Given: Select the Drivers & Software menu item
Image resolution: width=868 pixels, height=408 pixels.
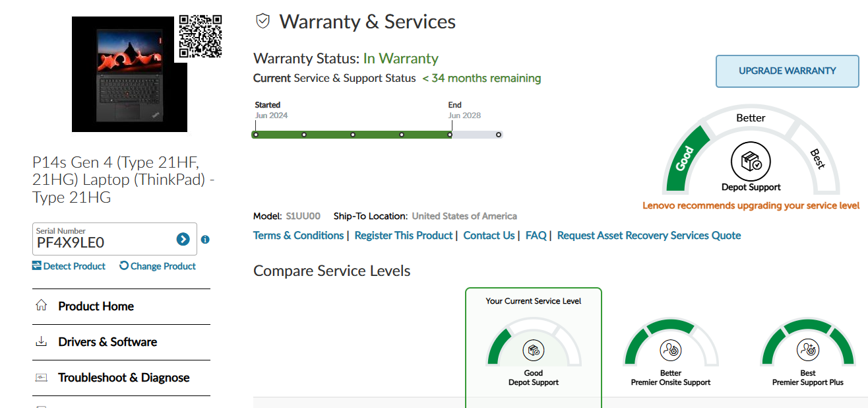Looking at the screenshot, I should point(108,342).
